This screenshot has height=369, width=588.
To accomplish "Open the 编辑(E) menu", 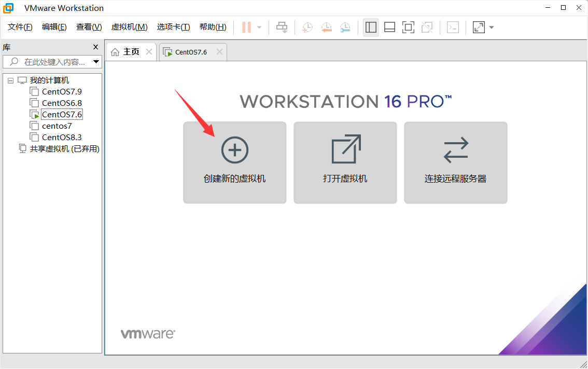I will (54, 27).
